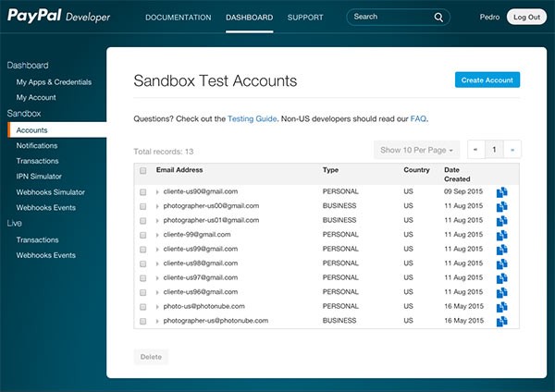555x392 pixels.
Task: Open My Account in sidebar
Action: pyautogui.click(x=36, y=97)
